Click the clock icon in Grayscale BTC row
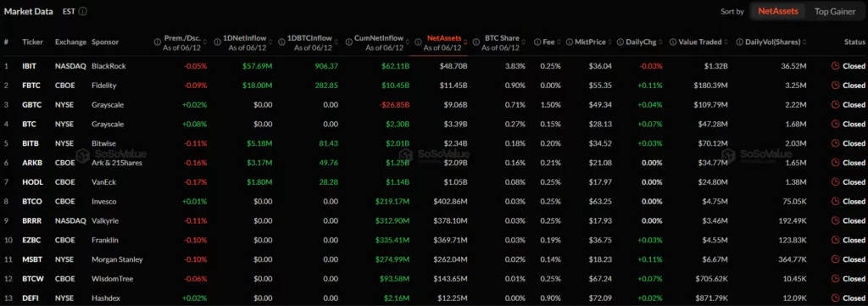This screenshot has width=868, height=306. click(835, 124)
